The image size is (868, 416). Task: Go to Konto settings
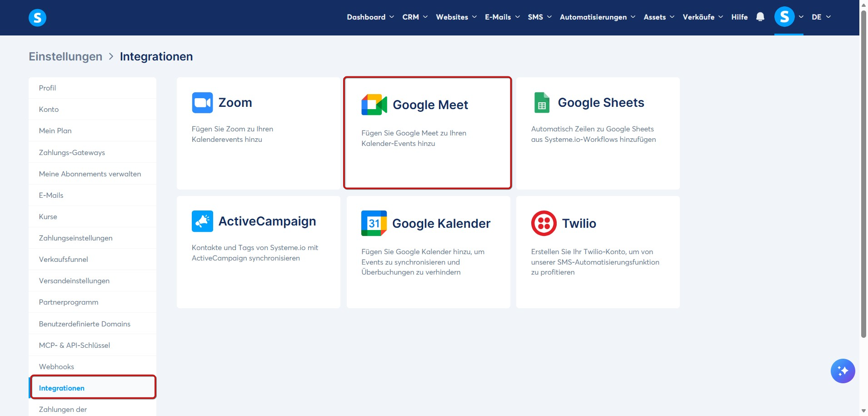tap(93, 109)
